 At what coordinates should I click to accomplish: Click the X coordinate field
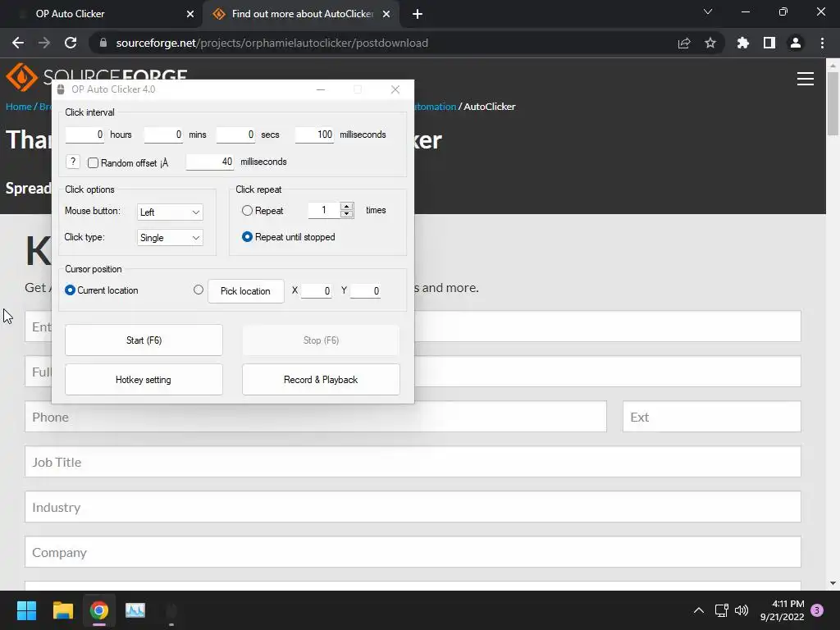(316, 291)
